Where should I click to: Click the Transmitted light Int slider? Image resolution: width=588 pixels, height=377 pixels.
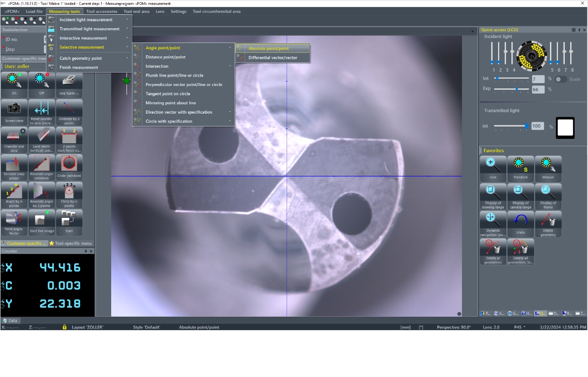click(511, 126)
